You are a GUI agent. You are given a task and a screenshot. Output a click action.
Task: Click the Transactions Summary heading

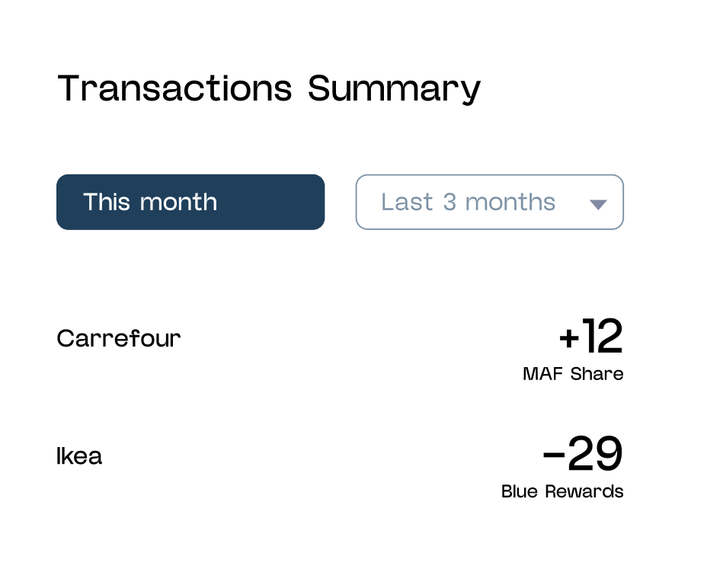(x=269, y=88)
